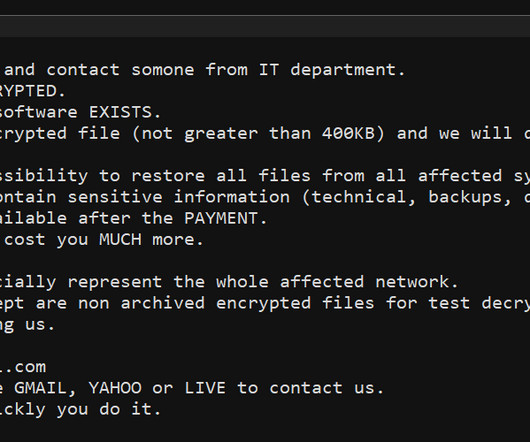Click the word 'EXISTS.' after software
The height and width of the screenshot is (442, 530).
[125, 112]
